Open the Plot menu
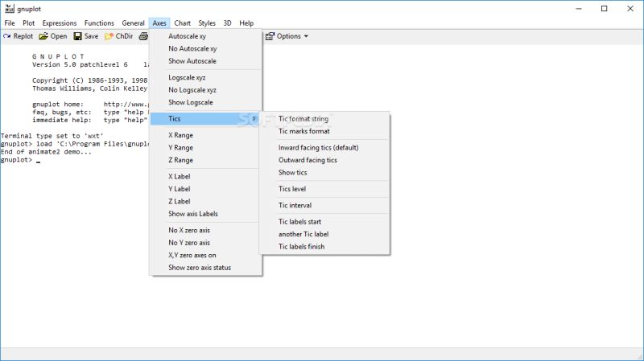 (x=28, y=23)
